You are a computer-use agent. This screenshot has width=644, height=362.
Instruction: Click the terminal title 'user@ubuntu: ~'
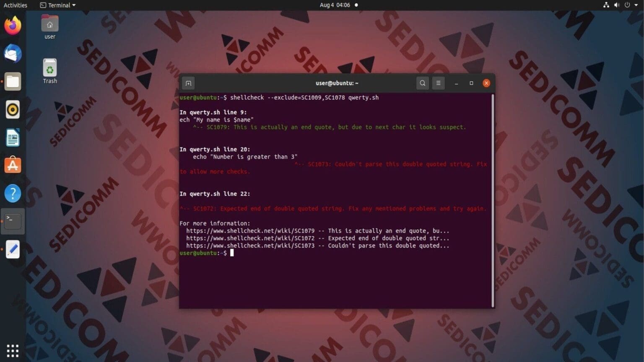coord(337,83)
